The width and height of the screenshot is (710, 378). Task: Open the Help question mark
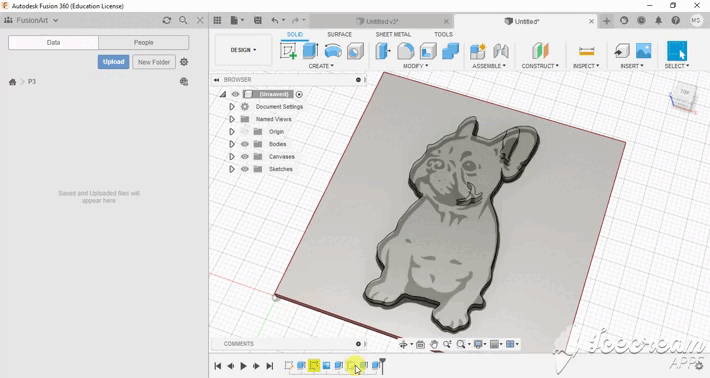pos(676,21)
